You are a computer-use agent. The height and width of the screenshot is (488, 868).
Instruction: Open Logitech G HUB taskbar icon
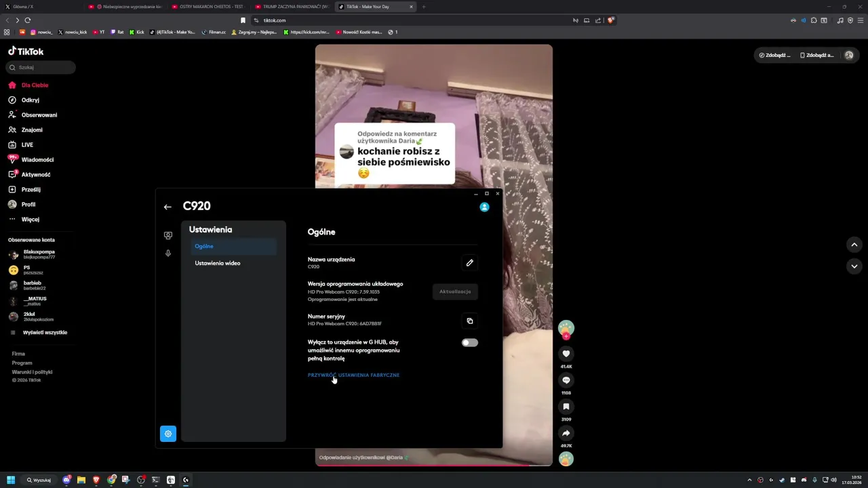pos(185,480)
